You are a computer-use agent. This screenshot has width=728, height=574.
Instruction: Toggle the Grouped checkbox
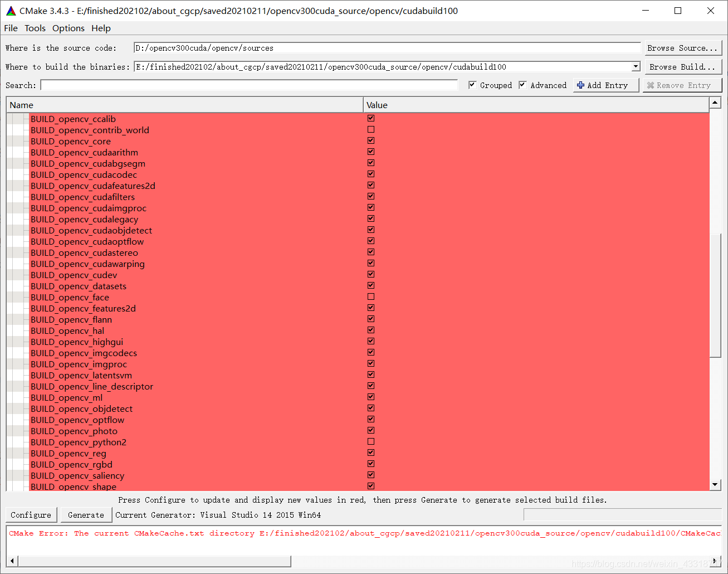click(472, 85)
